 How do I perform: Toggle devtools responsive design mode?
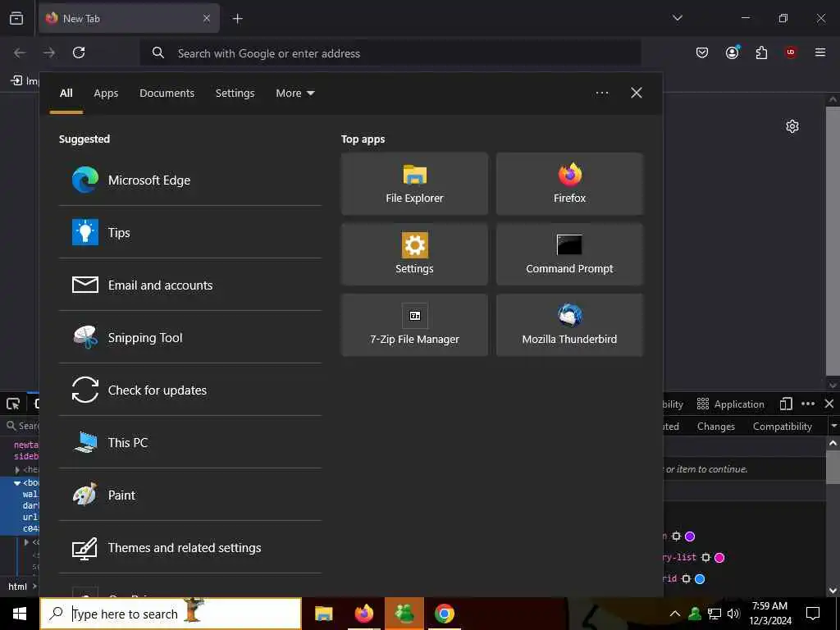(786, 404)
